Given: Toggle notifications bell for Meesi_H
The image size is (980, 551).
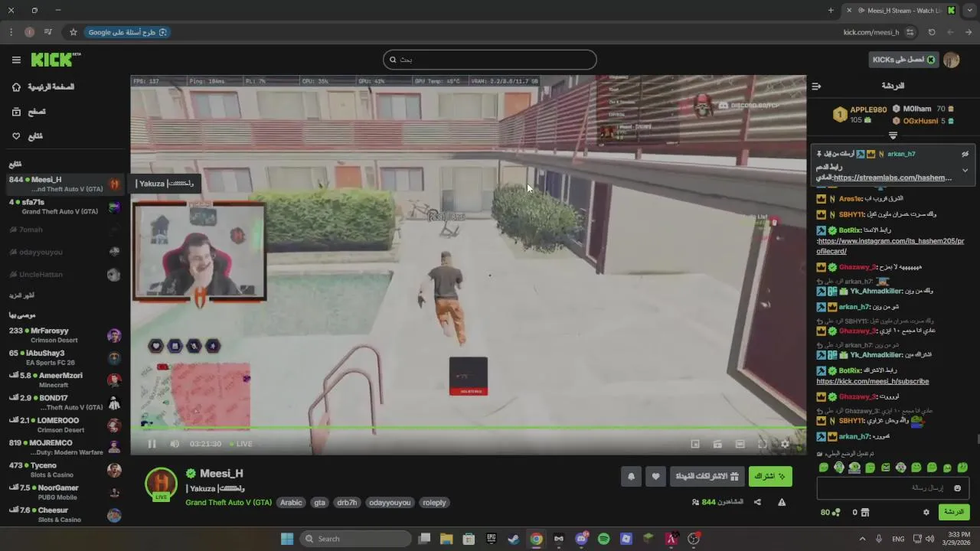Looking at the screenshot, I should [x=631, y=477].
